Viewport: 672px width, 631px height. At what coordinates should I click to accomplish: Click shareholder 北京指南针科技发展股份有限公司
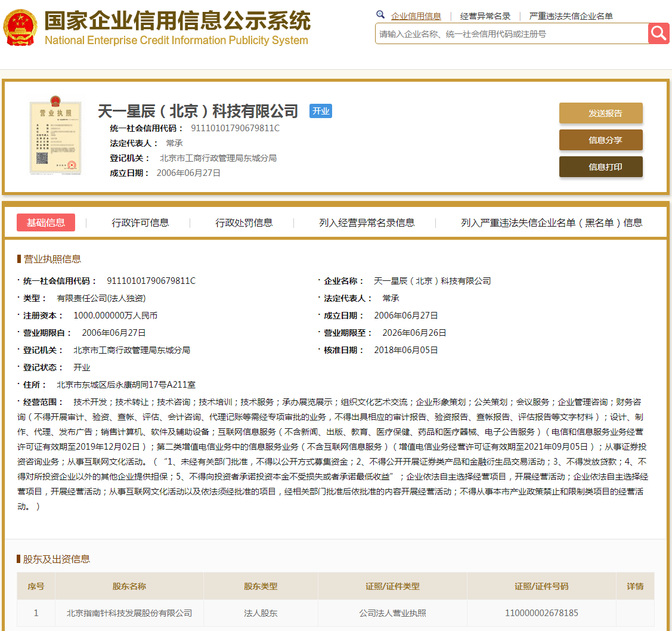129,613
